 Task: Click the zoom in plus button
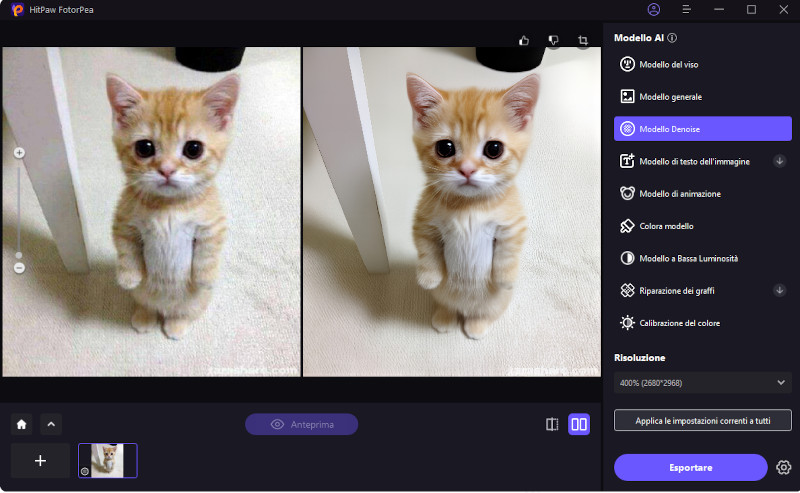coord(19,153)
